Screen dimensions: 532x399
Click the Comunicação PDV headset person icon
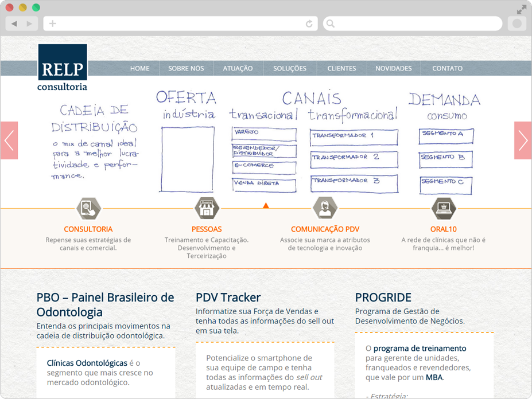(x=325, y=208)
